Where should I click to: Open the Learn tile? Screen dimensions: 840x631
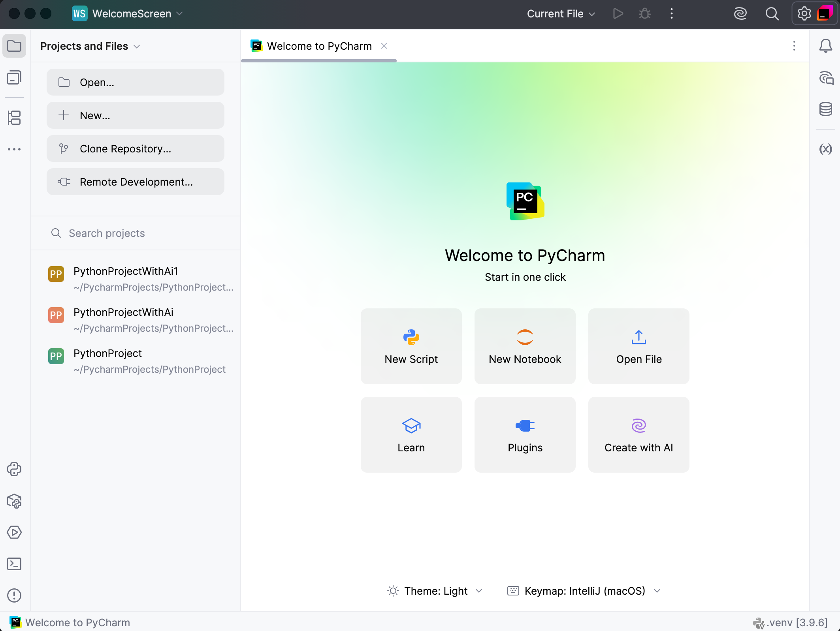[x=411, y=434]
